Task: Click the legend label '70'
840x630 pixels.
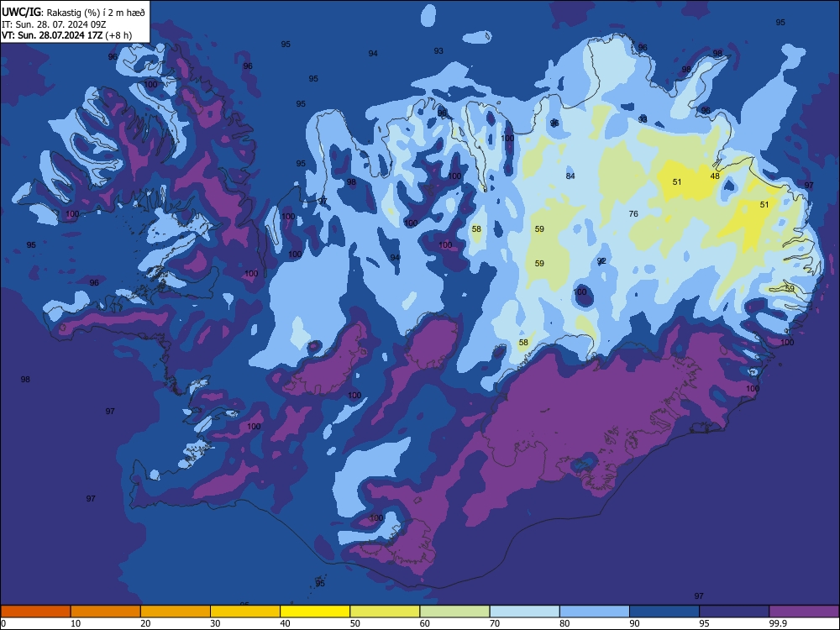Action: tap(495, 623)
